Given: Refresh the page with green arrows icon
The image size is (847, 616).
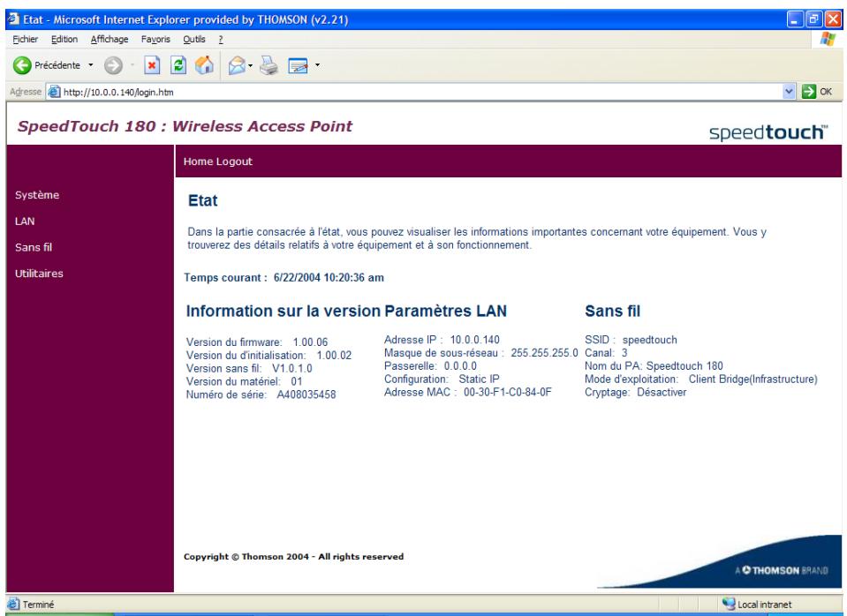Looking at the screenshot, I should pos(178,65).
